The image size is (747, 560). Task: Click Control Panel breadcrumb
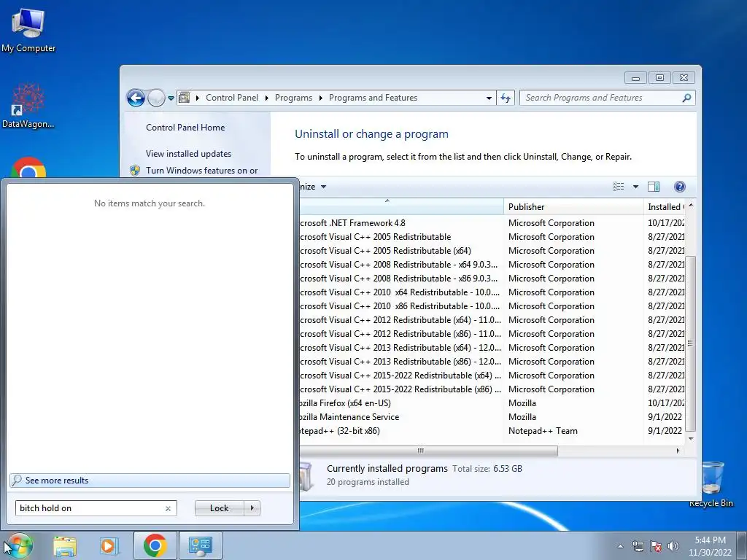pyautogui.click(x=231, y=98)
